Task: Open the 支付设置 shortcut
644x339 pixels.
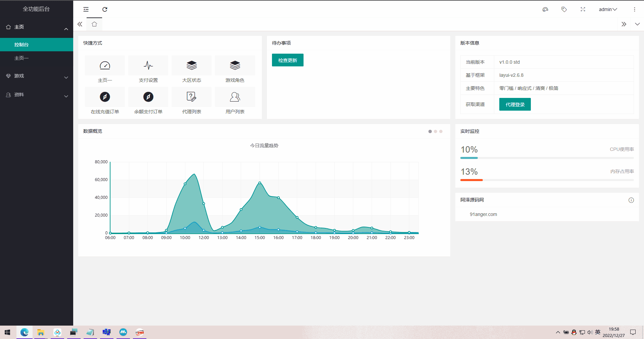Action: (x=148, y=69)
